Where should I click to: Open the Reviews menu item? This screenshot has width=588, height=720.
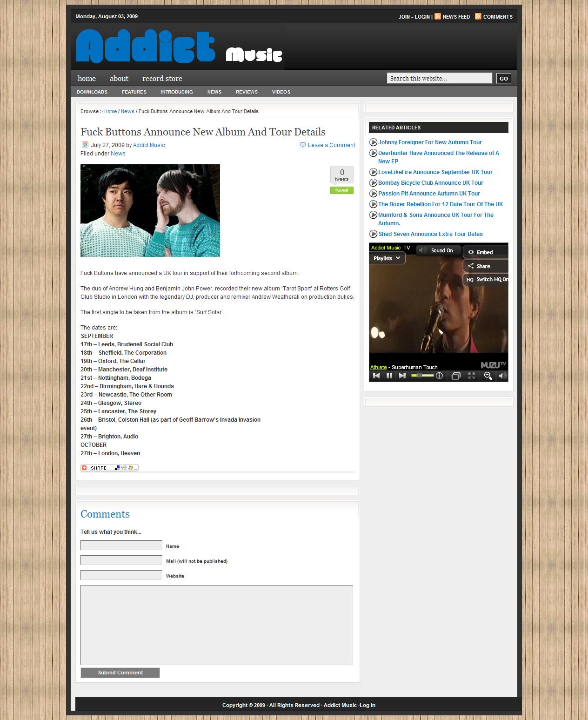click(247, 92)
